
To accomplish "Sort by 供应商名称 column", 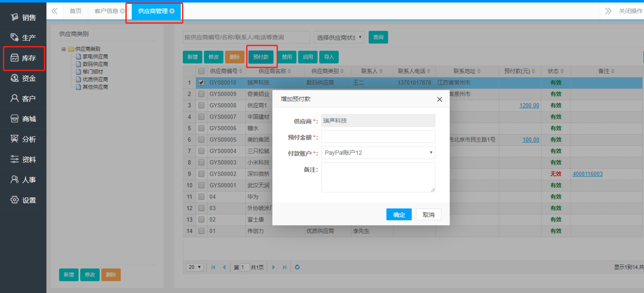I will click(x=275, y=71).
